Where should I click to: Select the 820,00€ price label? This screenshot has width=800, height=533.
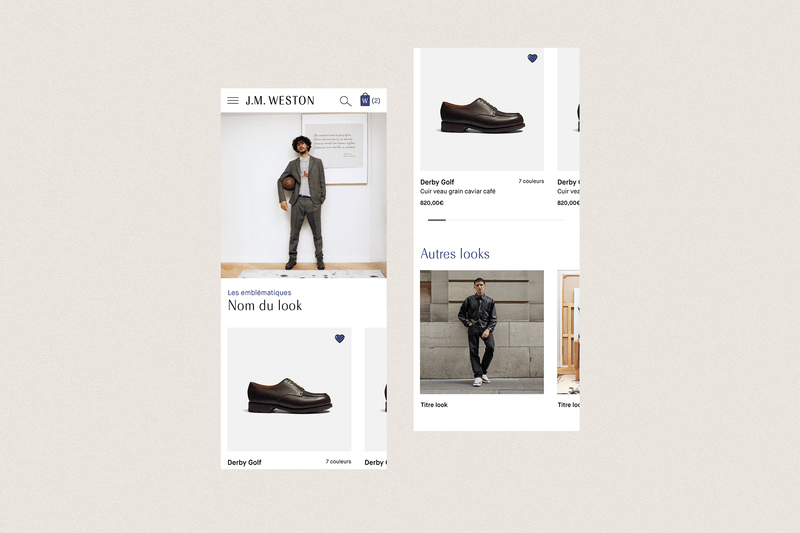tap(432, 202)
